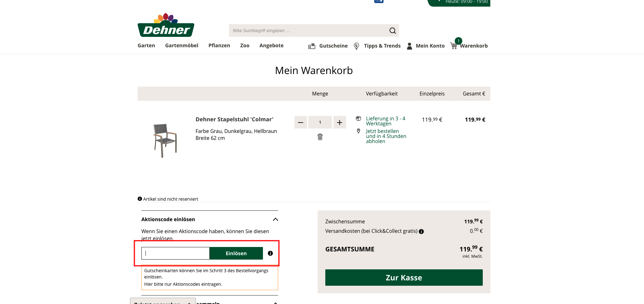Open the Warenkorb link
The height and width of the screenshot is (304, 644).
pos(474,46)
